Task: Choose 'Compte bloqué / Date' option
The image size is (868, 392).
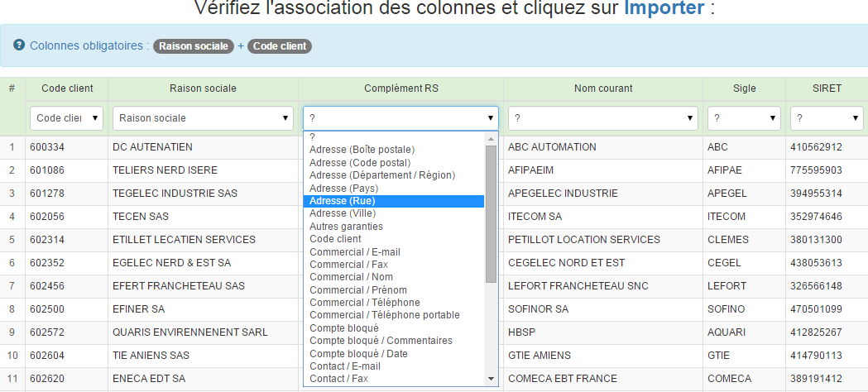Action: pos(358,353)
